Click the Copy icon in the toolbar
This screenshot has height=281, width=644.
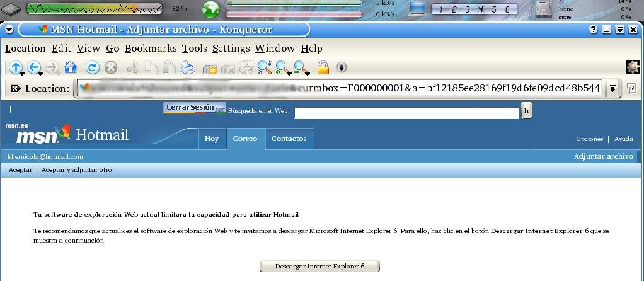pyautogui.click(x=151, y=67)
